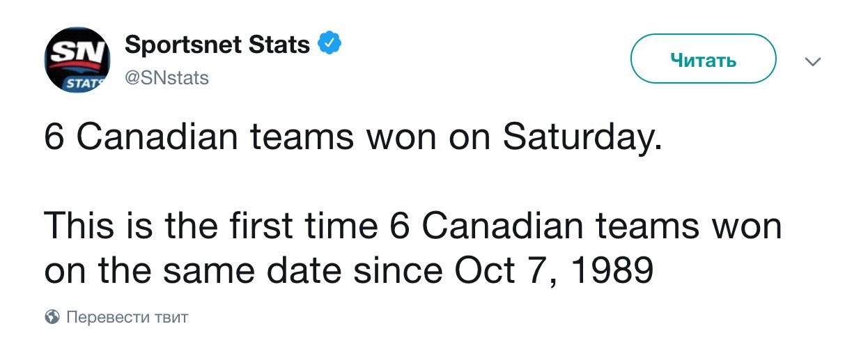Click the globe icon beside translate
The image size is (868, 340).
point(52,318)
